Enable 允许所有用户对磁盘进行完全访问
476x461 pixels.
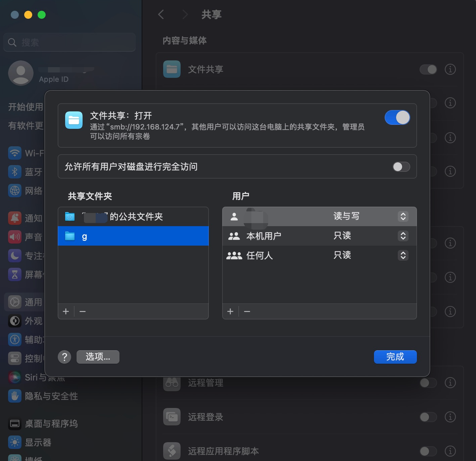401,167
